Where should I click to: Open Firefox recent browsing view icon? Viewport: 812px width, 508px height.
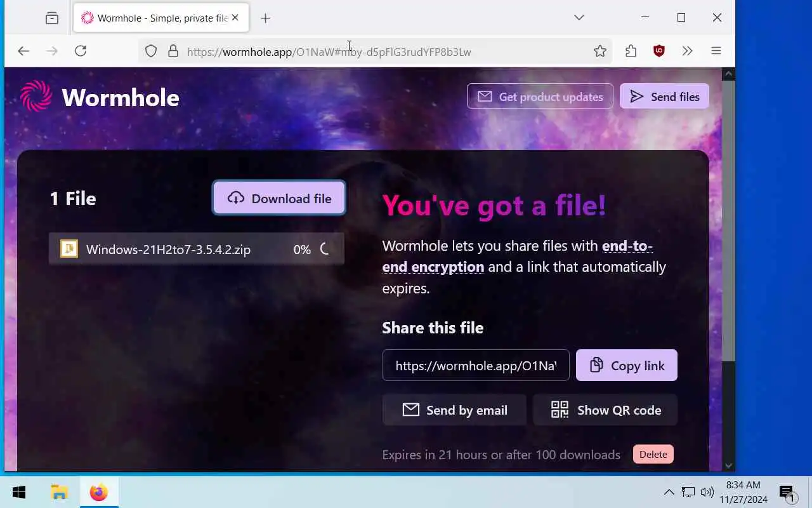[52, 18]
